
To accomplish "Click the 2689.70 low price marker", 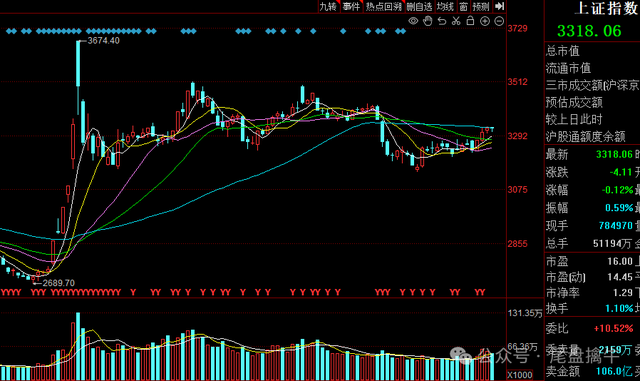I will click(59, 283).
